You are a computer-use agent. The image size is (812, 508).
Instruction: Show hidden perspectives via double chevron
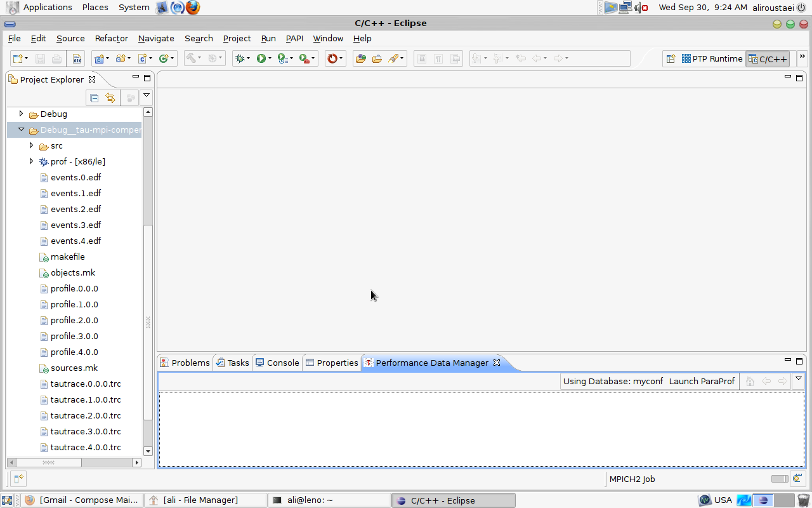coord(802,57)
